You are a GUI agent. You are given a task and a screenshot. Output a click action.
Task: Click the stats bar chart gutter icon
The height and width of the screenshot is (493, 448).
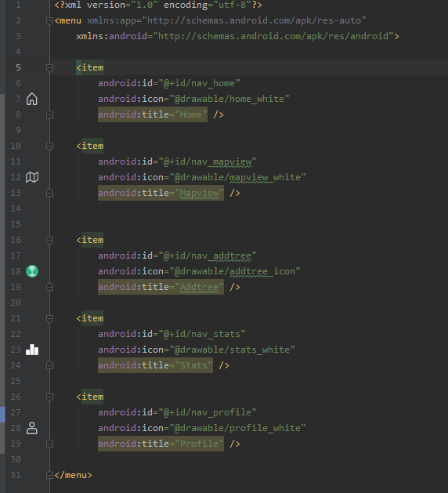[x=32, y=350]
